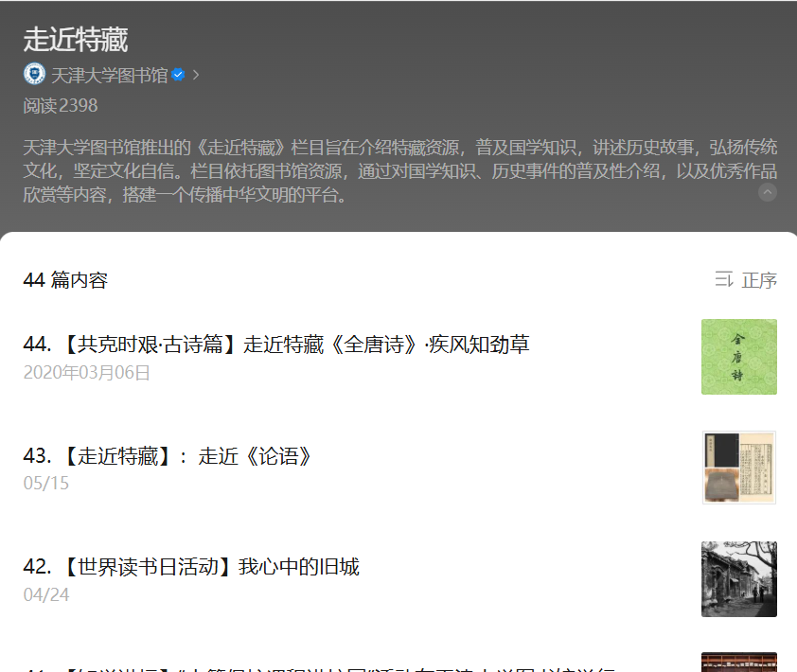Click the blue verified badge beside 天津大学图书馆
The width and height of the screenshot is (797, 672).
[x=178, y=75]
